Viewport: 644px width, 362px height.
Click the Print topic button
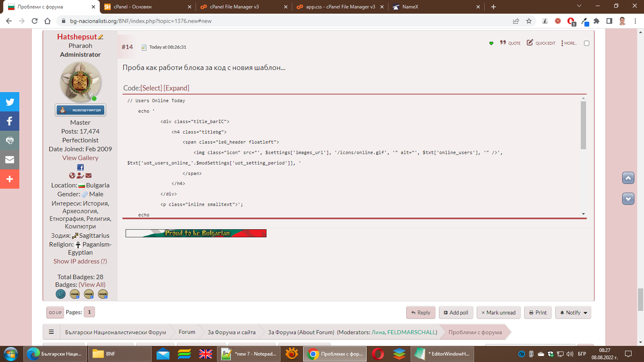pyautogui.click(x=538, y=312)
